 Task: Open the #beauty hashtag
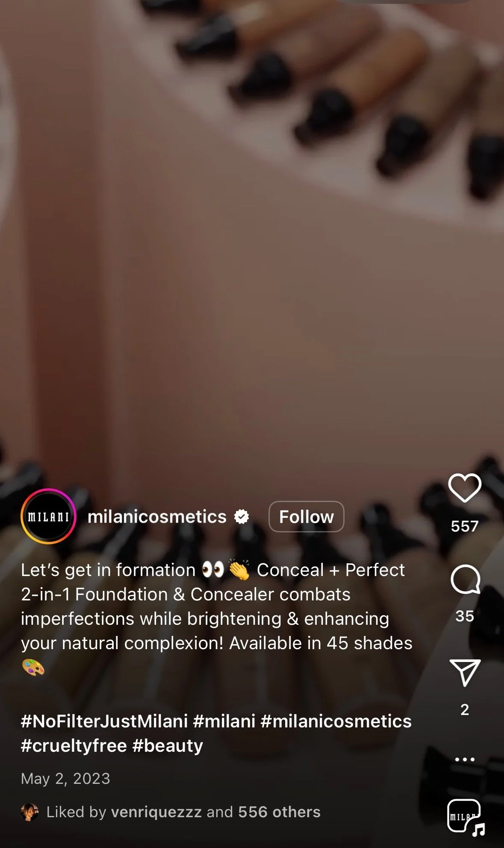168,745
